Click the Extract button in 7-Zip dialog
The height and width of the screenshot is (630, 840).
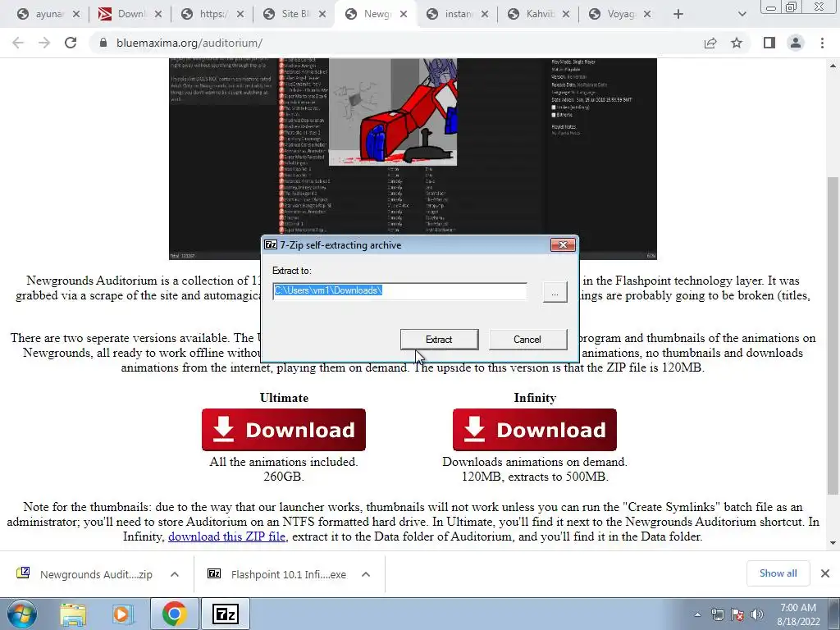(440, 339)
